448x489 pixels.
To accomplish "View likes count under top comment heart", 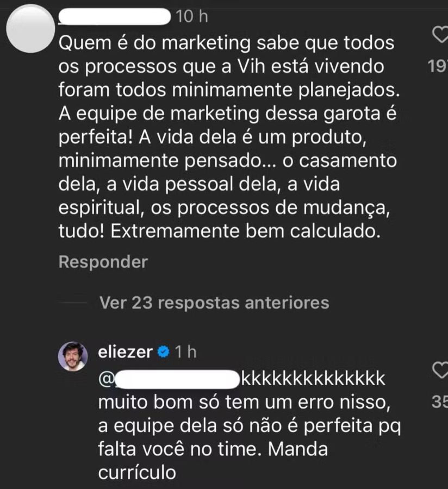I will click(438, 66).
